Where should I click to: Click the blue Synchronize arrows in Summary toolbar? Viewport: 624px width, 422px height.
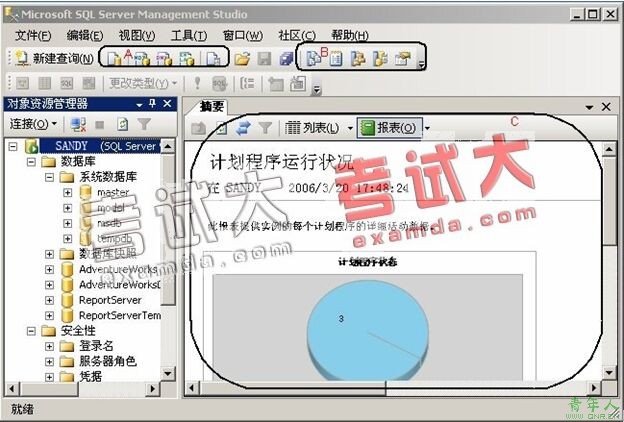click(243, 128)
